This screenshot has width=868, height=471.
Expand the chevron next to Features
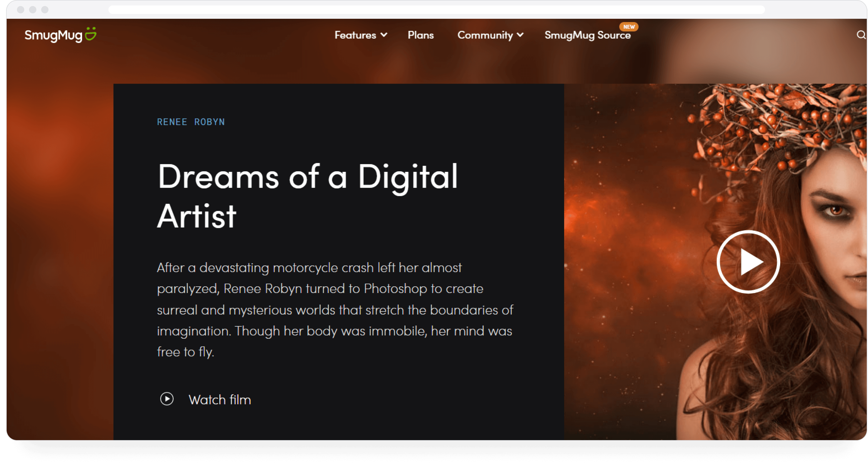(384, 35)
